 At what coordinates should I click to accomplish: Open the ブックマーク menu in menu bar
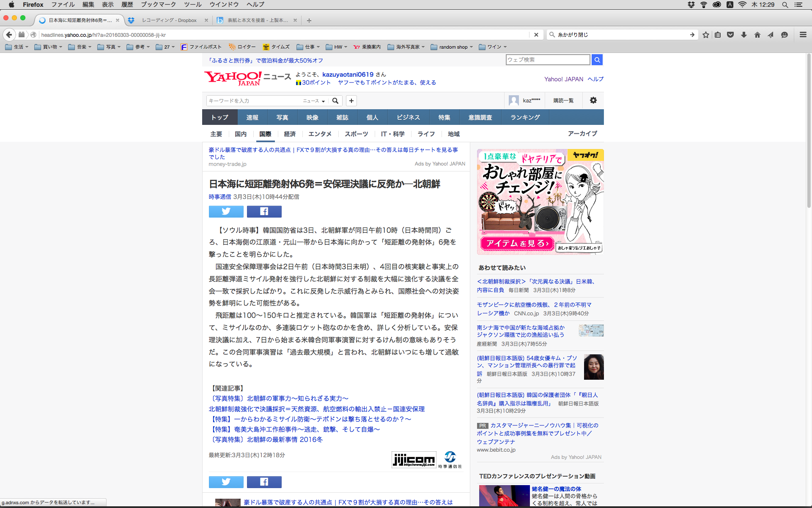click(x=158, y=5)
